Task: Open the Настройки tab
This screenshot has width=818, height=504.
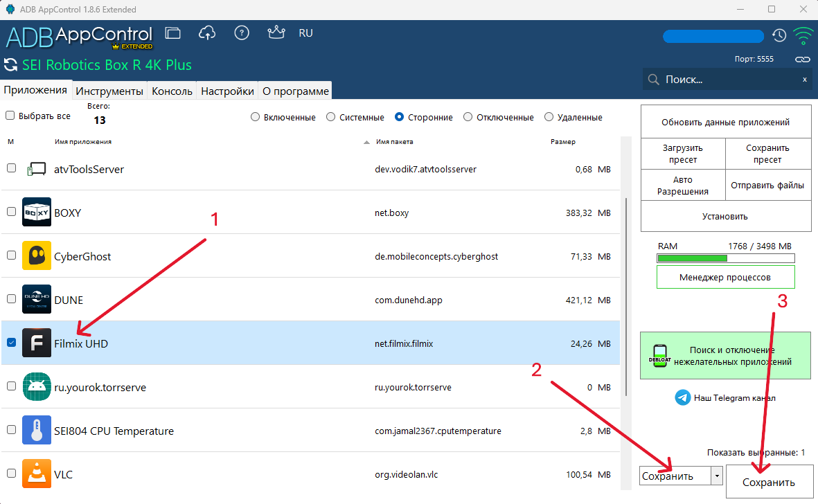Action: (227, 91)
